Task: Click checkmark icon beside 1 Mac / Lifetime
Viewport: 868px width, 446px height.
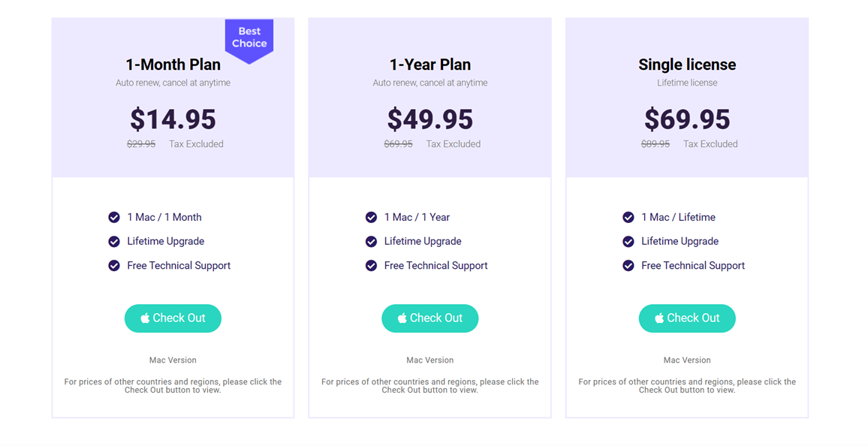Action: 628,217
